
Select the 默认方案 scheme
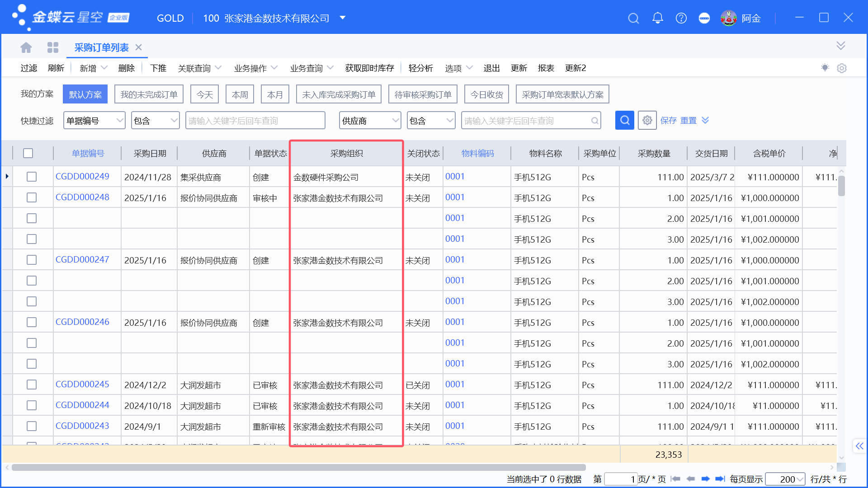(85, 94)
